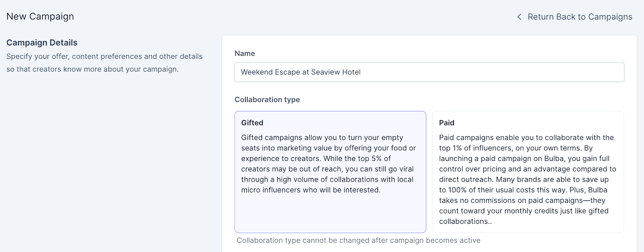
Task: Click the Name field label
Action: pos(245,53)
